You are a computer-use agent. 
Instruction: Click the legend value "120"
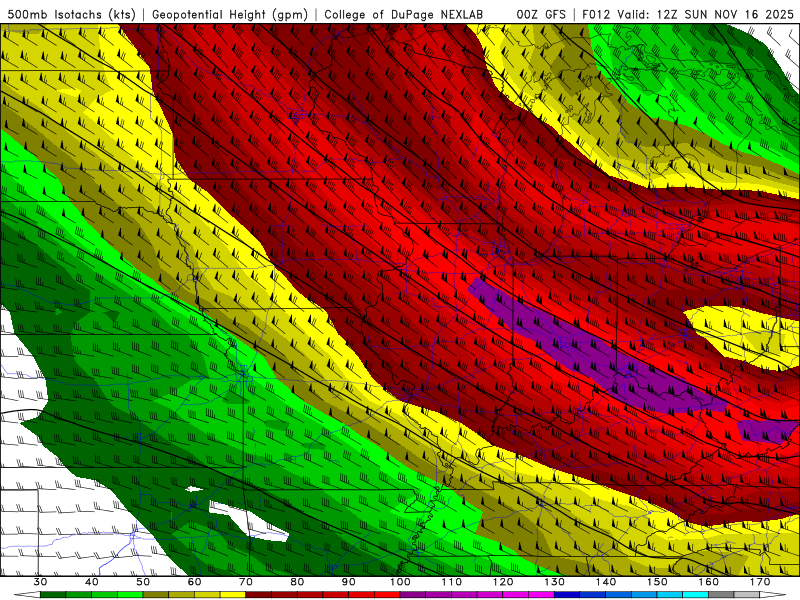click(x=503, y=582)
